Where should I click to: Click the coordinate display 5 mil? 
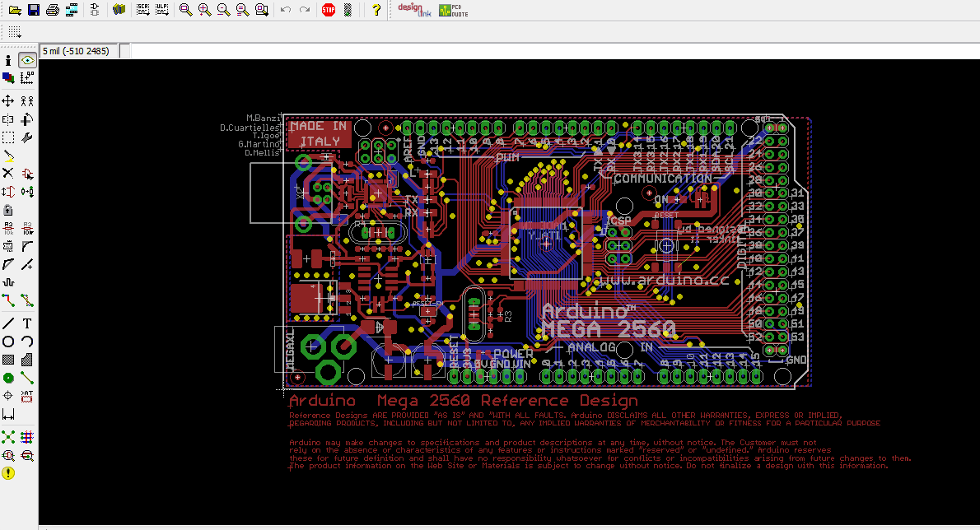pos(79,51)
